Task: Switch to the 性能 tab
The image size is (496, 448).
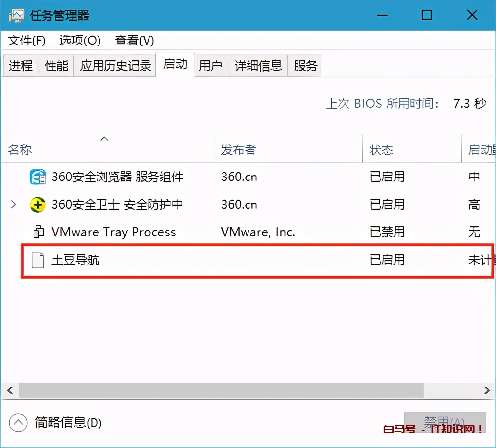Action: pos(55,65)
